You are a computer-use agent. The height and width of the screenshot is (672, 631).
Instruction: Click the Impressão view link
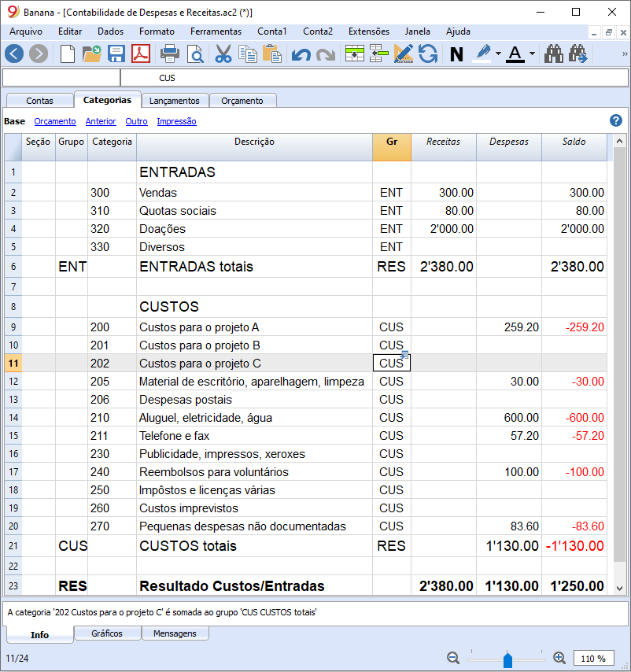(176, 121)
